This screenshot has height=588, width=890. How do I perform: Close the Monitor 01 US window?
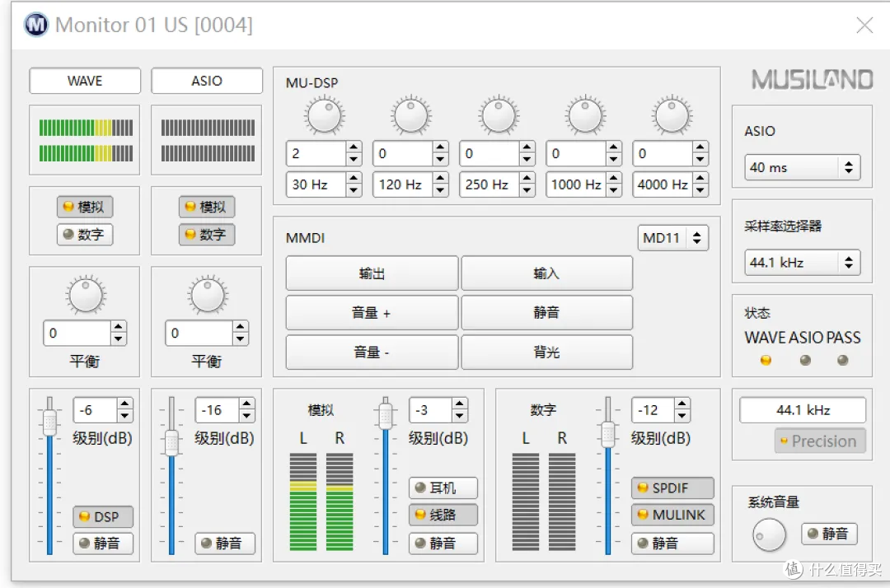[864, 25]
